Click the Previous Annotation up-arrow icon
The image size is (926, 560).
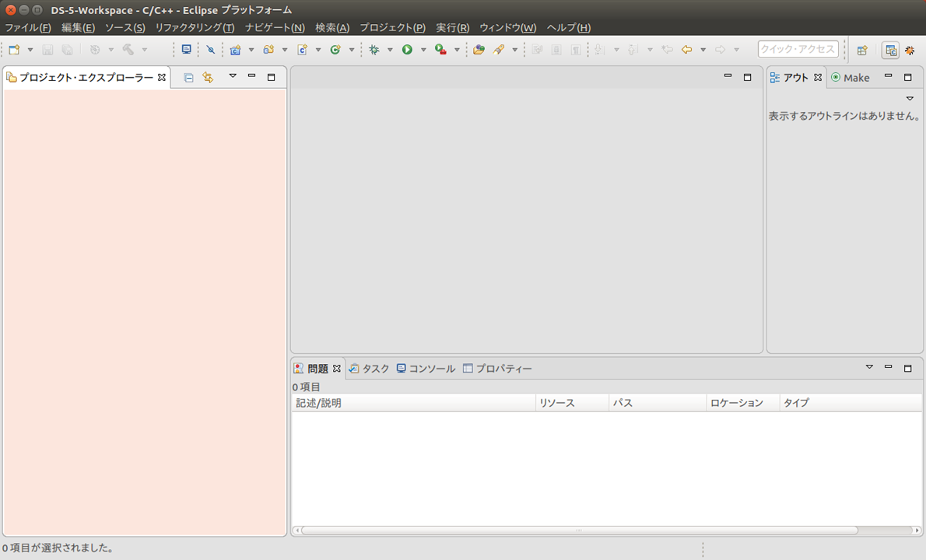[x=633, y=50]
